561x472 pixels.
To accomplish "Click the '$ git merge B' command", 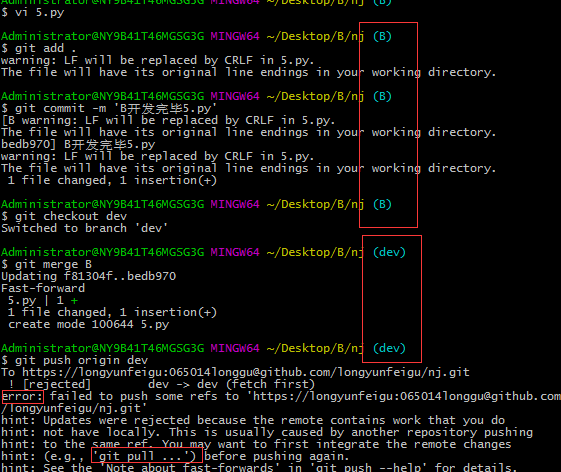I will click(47, 264).
